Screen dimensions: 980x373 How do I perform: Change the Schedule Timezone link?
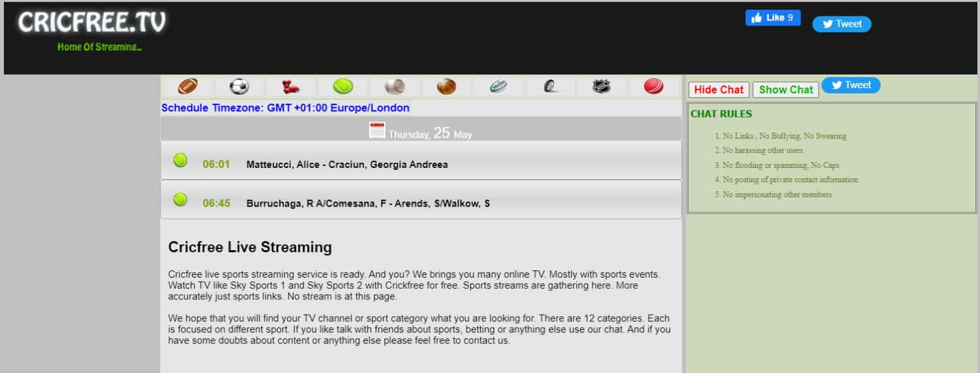(x=286, y=108)
